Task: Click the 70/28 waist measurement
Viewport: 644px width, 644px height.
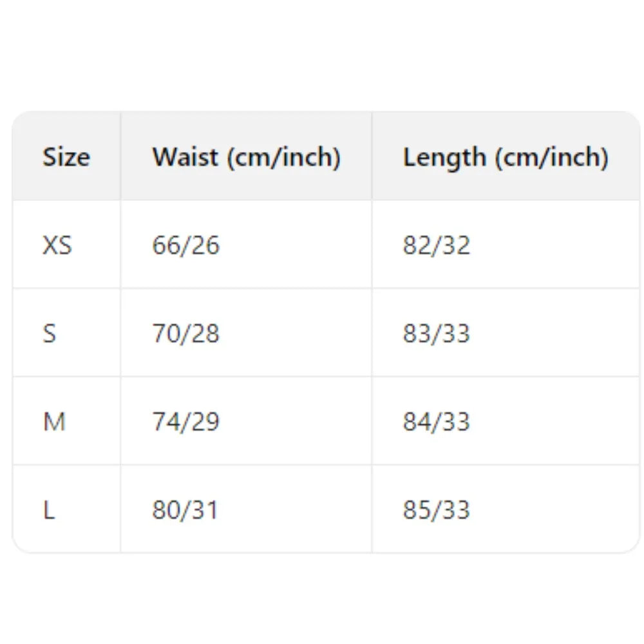Action: (185, 334)
